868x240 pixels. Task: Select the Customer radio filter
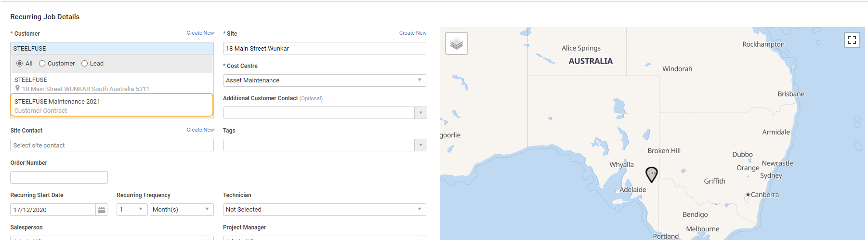click(x=42, y=64)
